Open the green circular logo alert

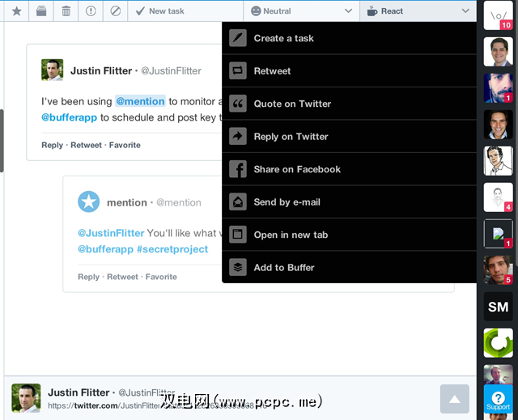(x=499, y=343)
